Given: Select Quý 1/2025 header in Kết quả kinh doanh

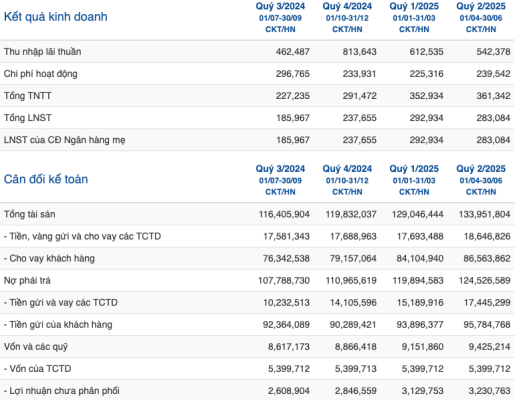Looking at the screenshot, I should (x=414, y=6).
